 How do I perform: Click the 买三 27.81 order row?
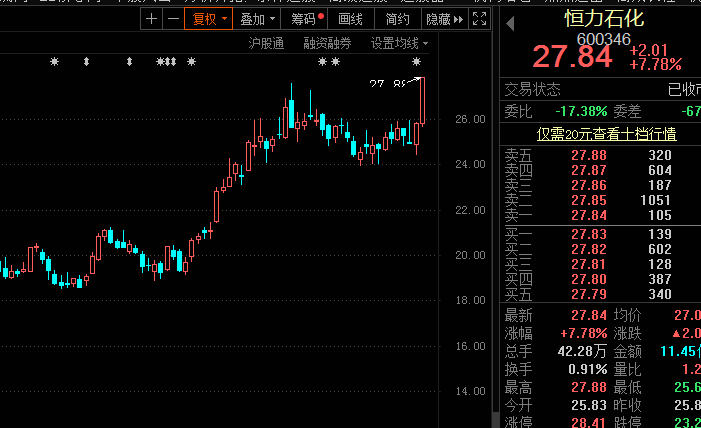pos(600,264)
